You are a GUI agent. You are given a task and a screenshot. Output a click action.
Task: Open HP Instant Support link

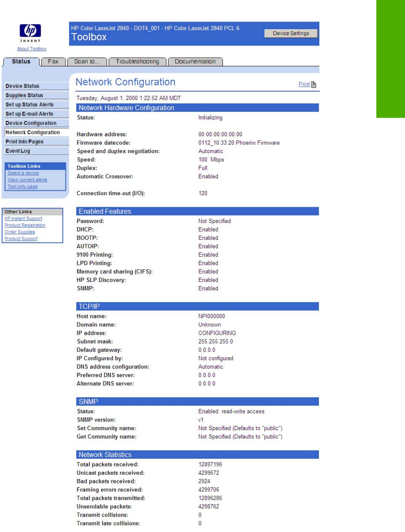pyautogui.click(x=23, y=219)
